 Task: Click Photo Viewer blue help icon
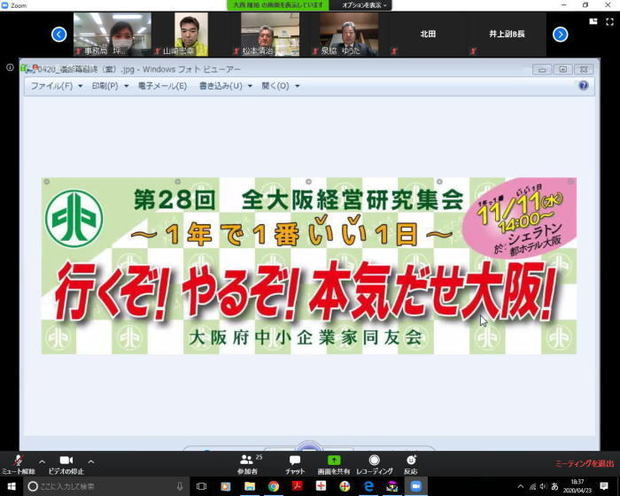click(x=583, y=85)
